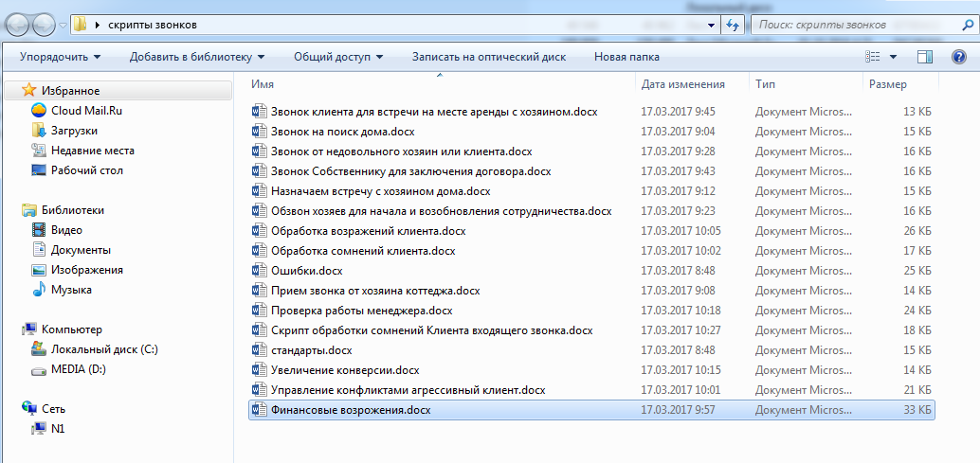Screen dimensions: 980x463
Task: Click the Музыка note icon
Action: (x=38, y=290)
